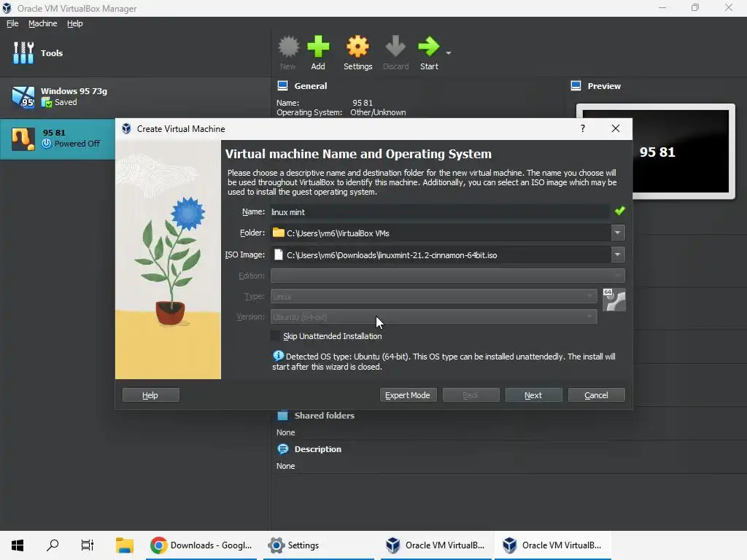Viewport: 747px width, 560px height.
Task: Click the Help button in wizard
Action: (x=150, y=395)
